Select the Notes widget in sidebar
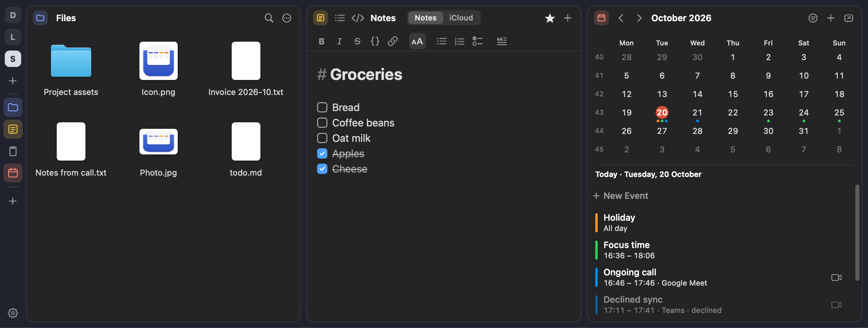 click(13, 129)
